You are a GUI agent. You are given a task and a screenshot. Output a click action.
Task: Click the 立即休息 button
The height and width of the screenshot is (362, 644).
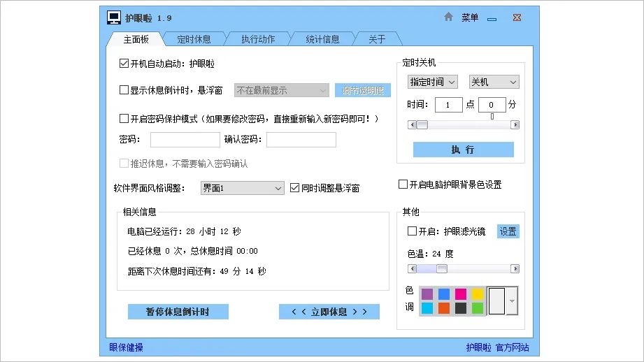(x=329, y=312)
